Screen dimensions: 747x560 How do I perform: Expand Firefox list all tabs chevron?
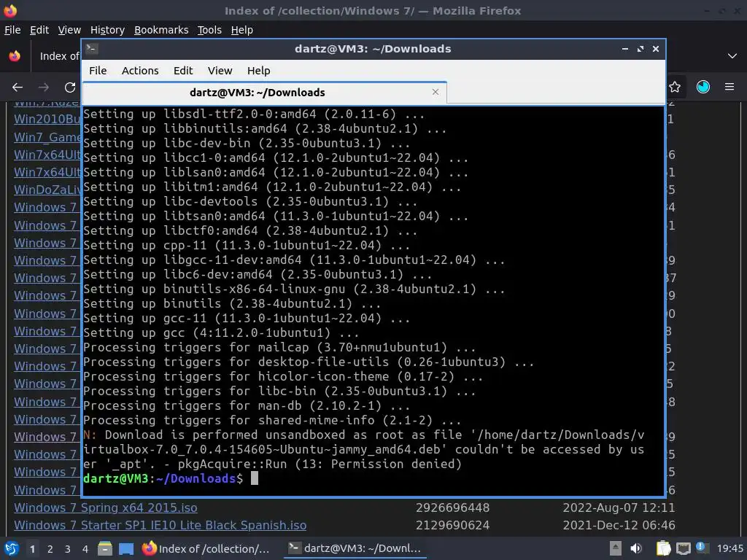coord(732,56)
